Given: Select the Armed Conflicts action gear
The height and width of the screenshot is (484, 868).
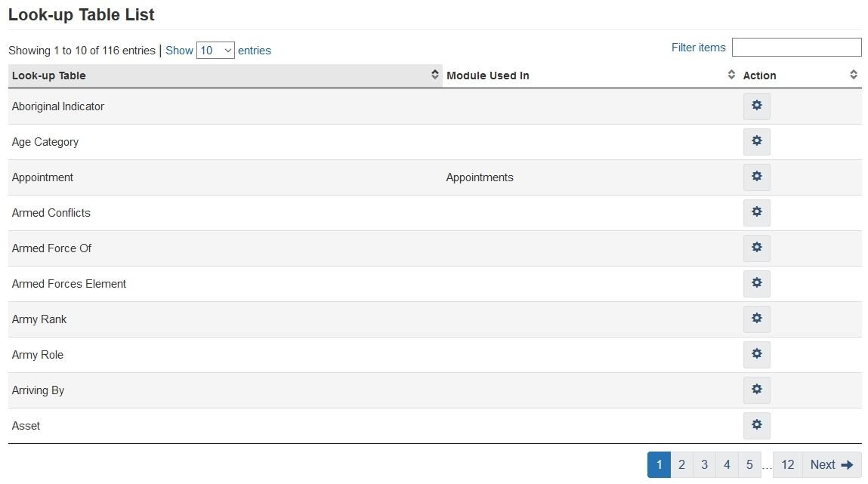Looking at the screenshot, I should (756, 212).
